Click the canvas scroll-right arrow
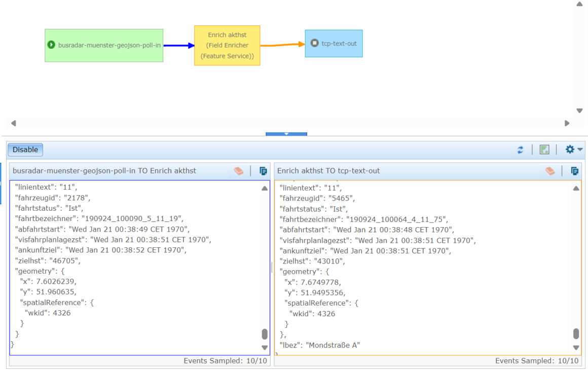Viewport: 588px width, 371px height. (x=567, y=123)
